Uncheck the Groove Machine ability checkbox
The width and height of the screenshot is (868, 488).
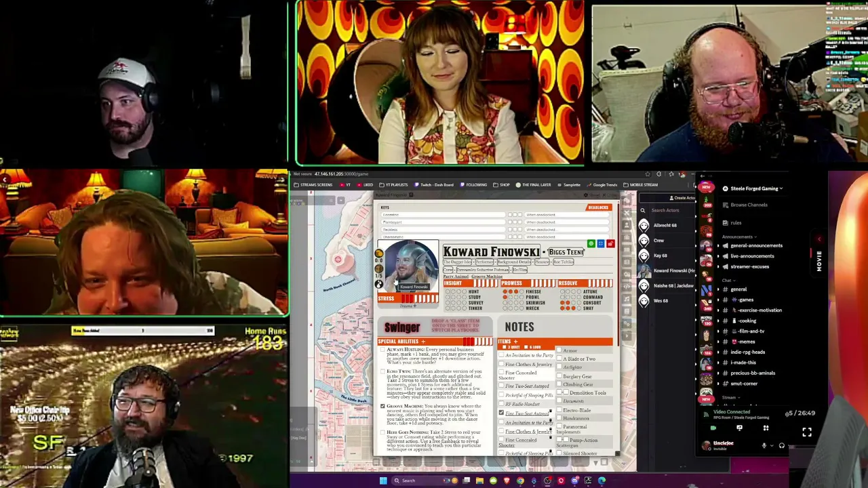(x=382, y=407)
